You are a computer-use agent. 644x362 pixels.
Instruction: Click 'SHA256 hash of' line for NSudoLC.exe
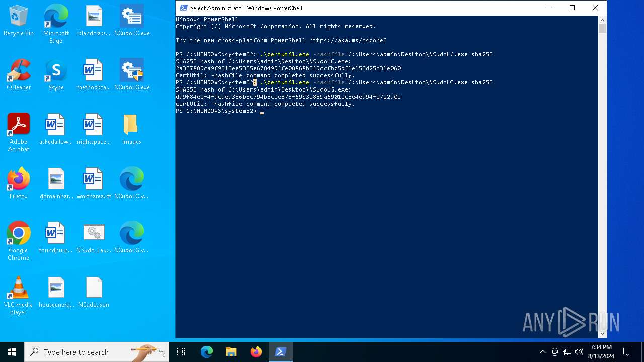pyautogui.click(x=264, y=61)
